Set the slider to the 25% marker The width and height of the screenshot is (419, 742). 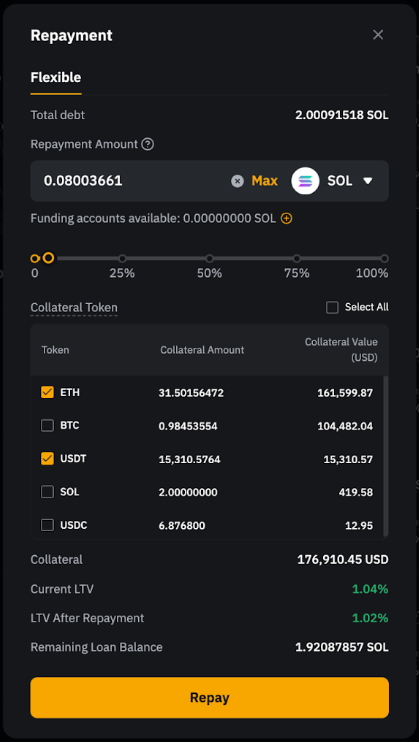(123, 258)
